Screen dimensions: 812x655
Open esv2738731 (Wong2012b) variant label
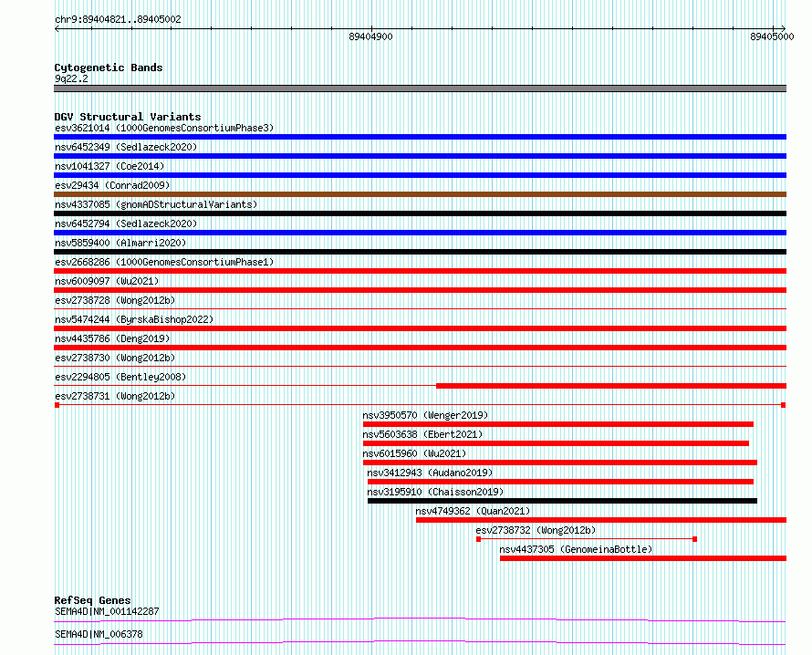click(115, 396)
